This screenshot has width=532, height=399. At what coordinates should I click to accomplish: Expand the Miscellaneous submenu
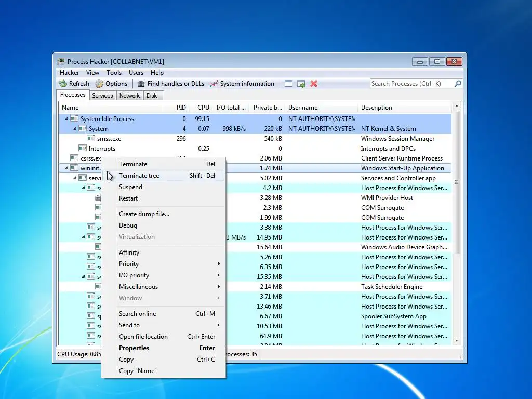164,287
